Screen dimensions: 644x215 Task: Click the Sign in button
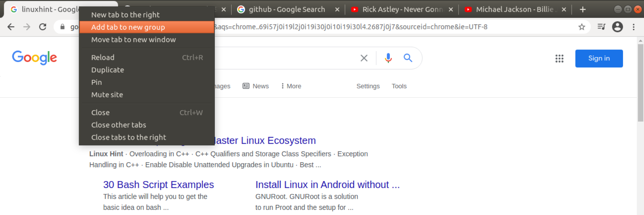click(599, 58)
